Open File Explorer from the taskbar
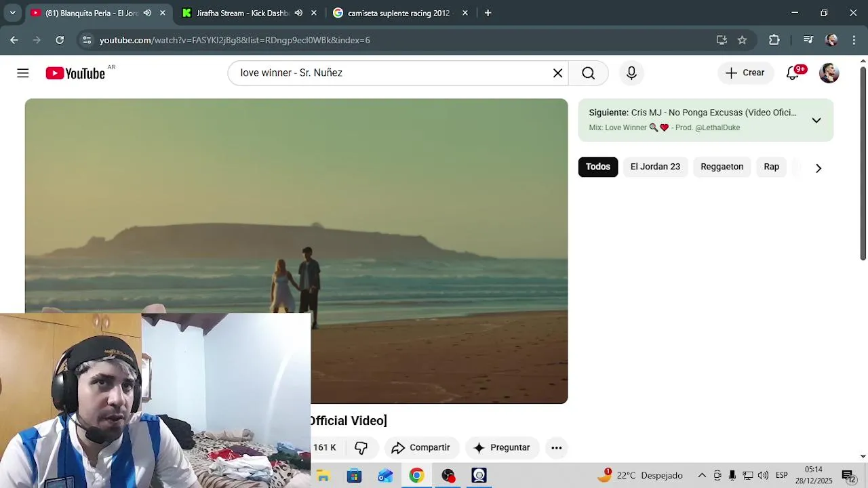The image size is (868, 488). (323, 475)
